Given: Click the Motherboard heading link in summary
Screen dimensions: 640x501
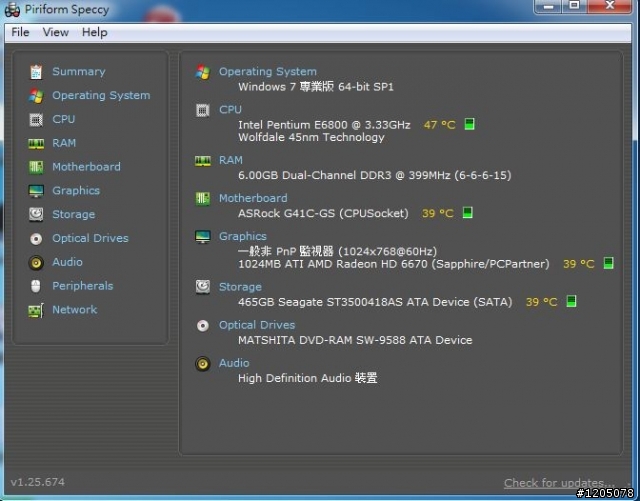Looking at the screenshot, I should 253,198.
